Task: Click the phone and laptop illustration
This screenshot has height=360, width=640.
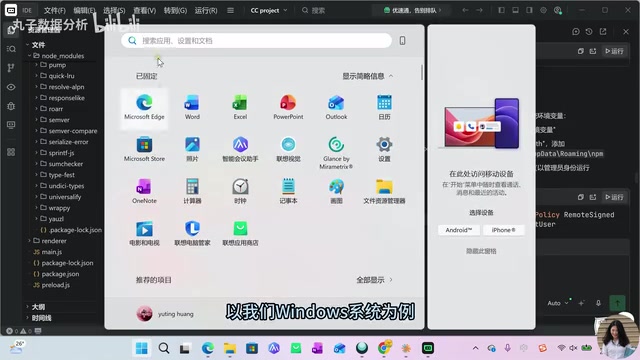Action: 481,122
